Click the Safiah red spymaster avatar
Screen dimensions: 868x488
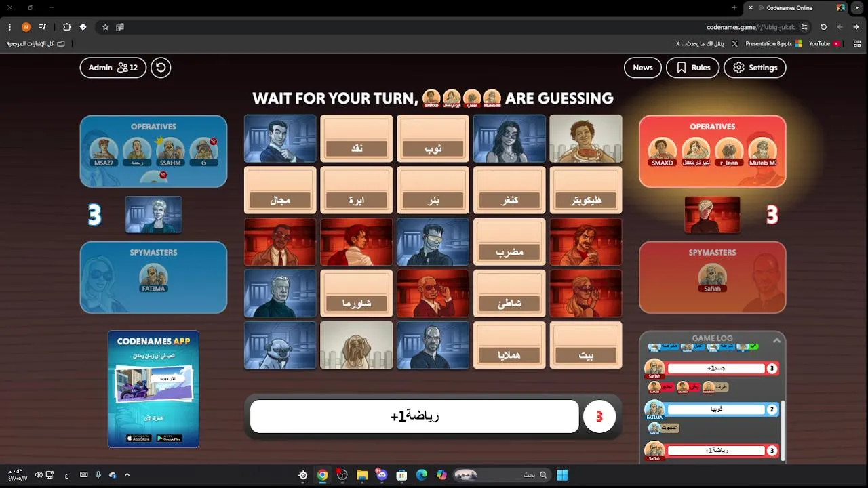click(712, 278)
